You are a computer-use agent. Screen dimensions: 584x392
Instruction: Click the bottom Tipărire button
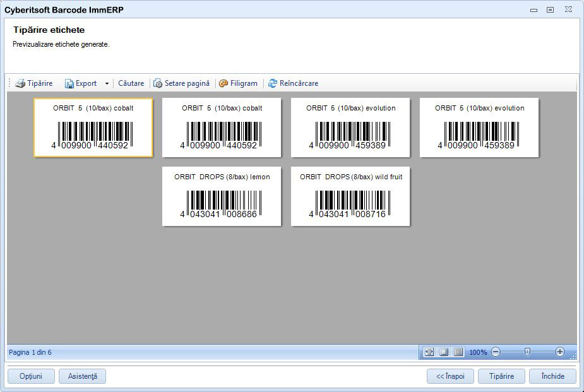[501, 376]
